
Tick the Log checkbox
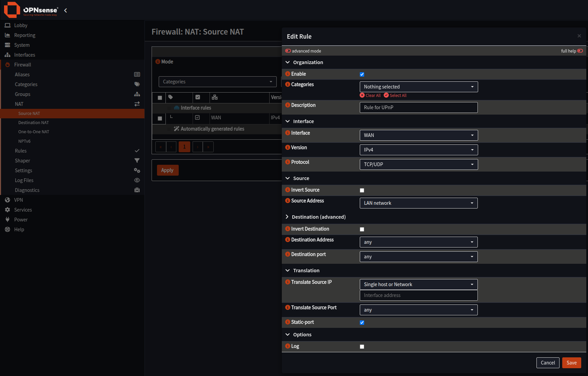362,347
